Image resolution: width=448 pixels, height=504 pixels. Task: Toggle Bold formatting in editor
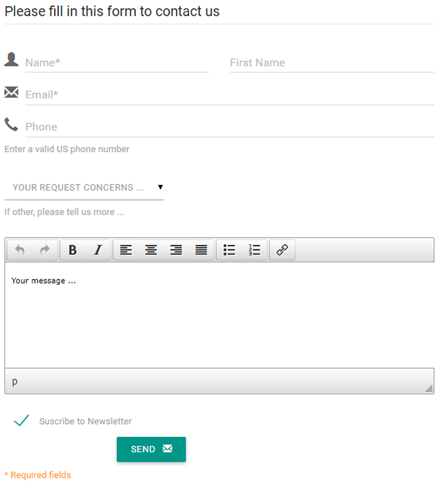pos(73,250)
